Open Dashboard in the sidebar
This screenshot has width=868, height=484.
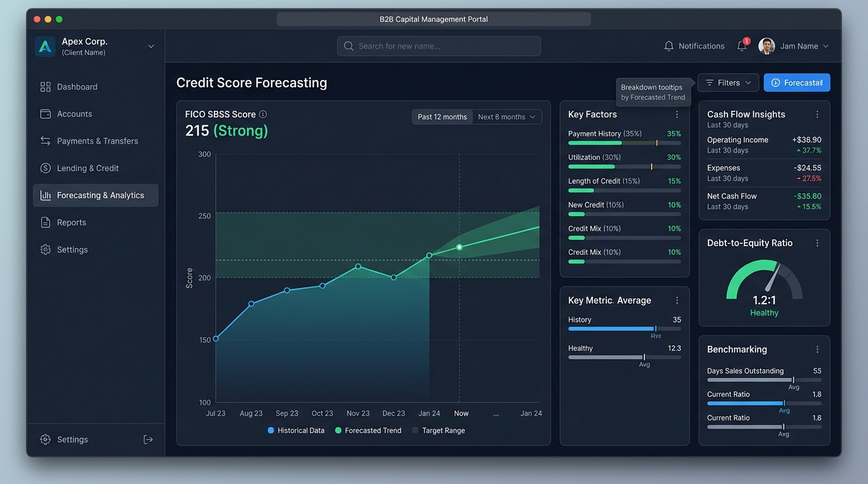pos(95,87)
